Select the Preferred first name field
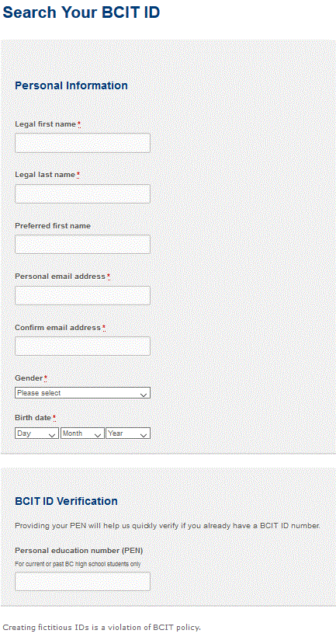336x644 pixels. pos(82,245)
